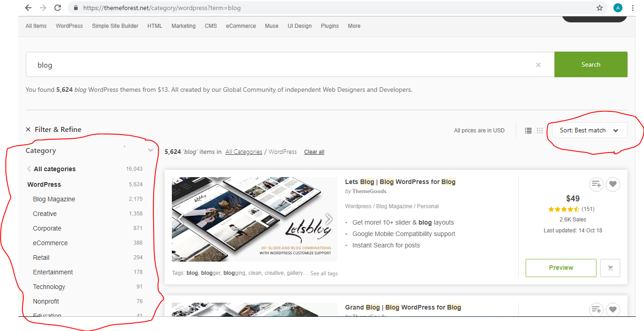The width and height of the screenshot is (644, 331).
Task: Open the eCommerce navigation menu item
Action: point(241,26)
